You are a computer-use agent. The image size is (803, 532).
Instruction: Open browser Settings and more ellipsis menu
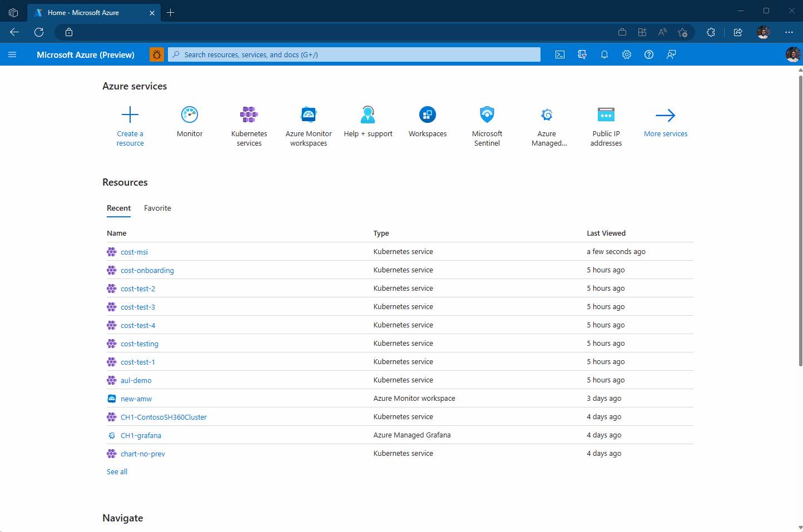point(789,32)
